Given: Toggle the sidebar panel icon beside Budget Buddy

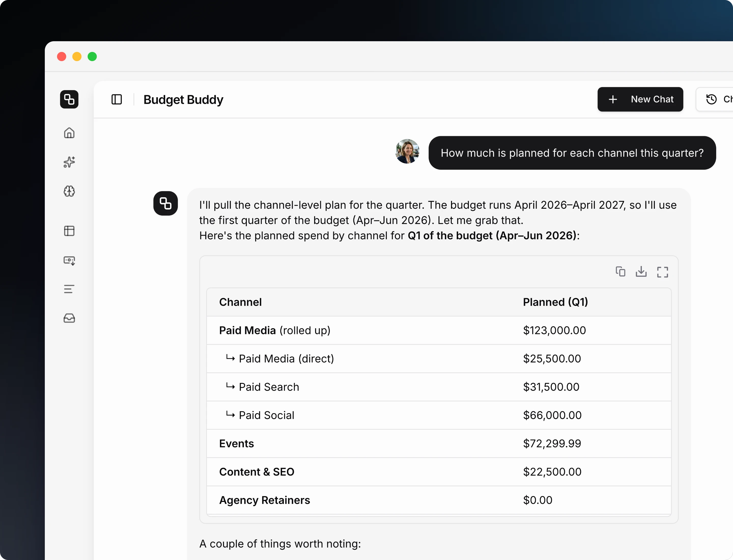Looking at the screenshot, I should point(116,99).
